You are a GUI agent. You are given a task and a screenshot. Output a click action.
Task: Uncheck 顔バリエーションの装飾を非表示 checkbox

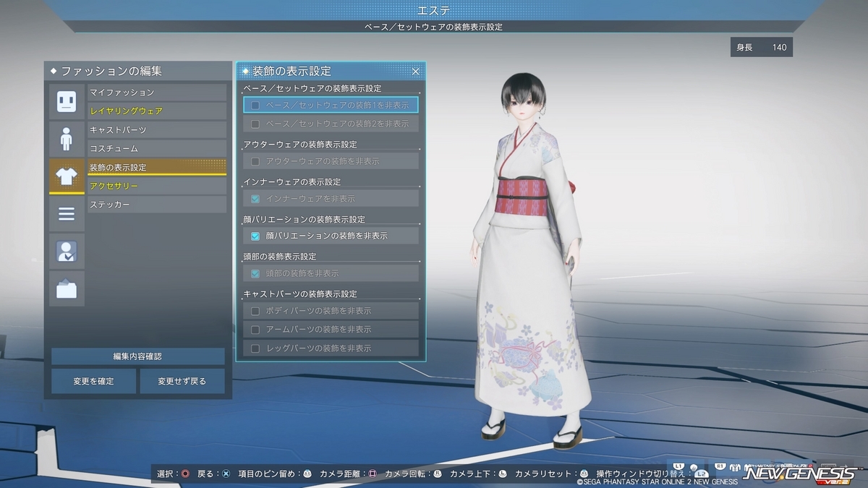pos(255,236)
